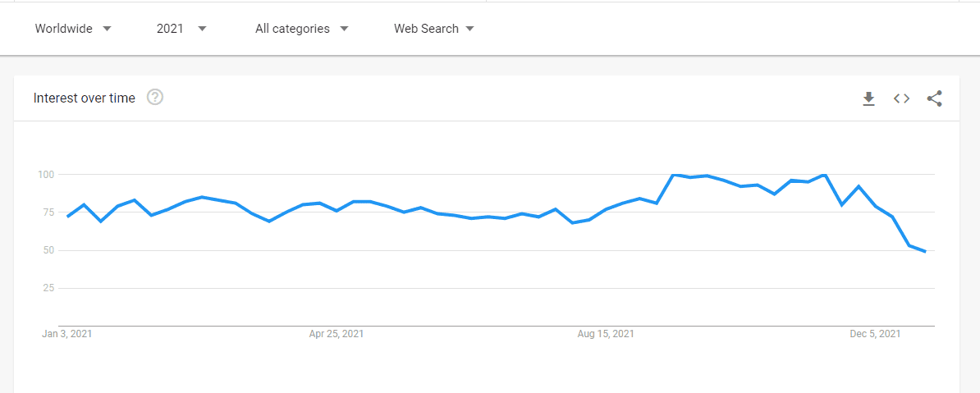The width and height of the screenshot is (980, 393).
Task: Open the embed code icon for chart
Action: coord(901,98)
